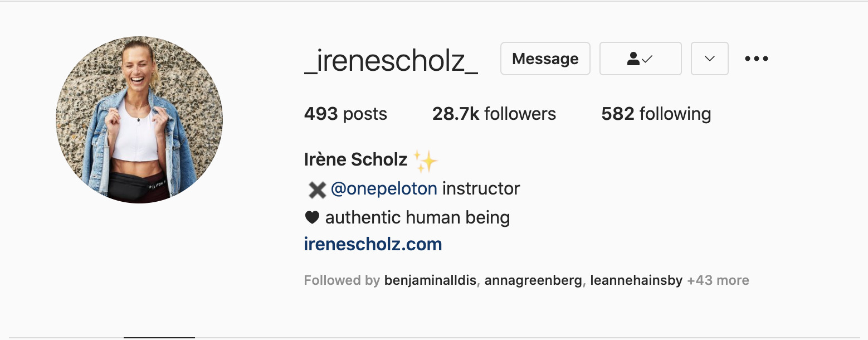This screenshot has height=340, width=868.
Task: Visit the irenescholz.com website link
Action: pos(373,244)
